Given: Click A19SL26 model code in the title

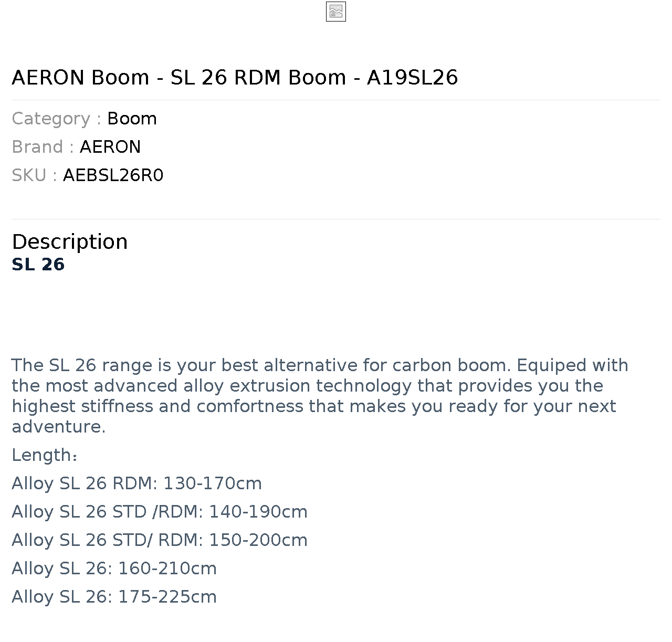Looking at the screenshot, I should click(x=412, y=78).
